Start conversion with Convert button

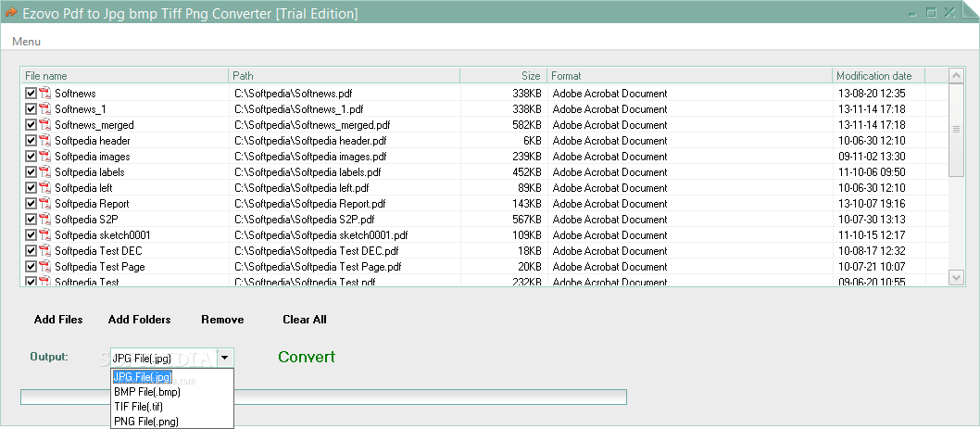click(307, 357)
